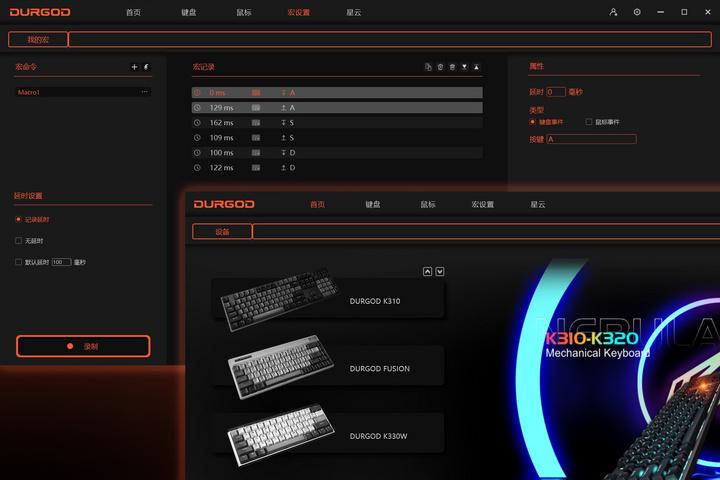Click the DURGOD logo in the front window
Screen dimensions: 720x480
224,204
